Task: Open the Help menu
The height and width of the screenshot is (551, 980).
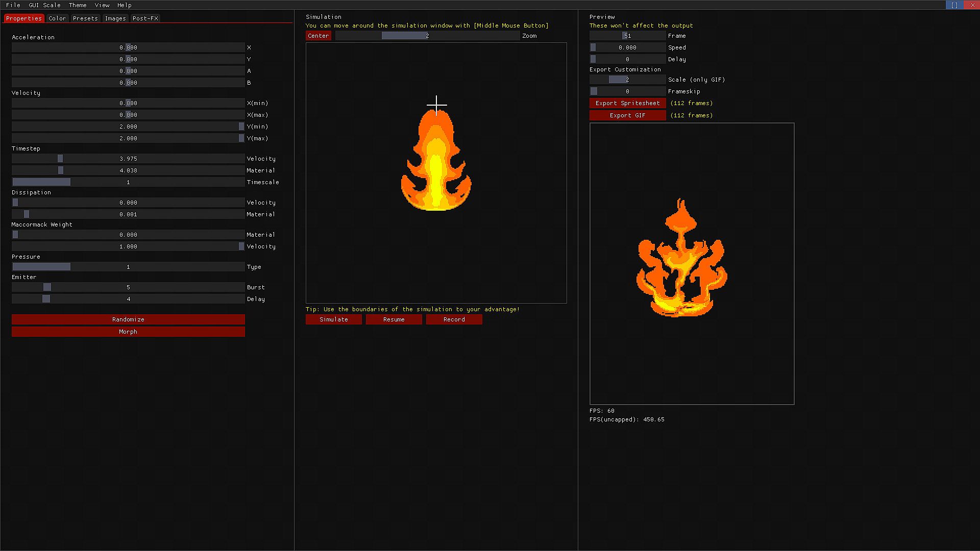Action: [x=124, y=5]
